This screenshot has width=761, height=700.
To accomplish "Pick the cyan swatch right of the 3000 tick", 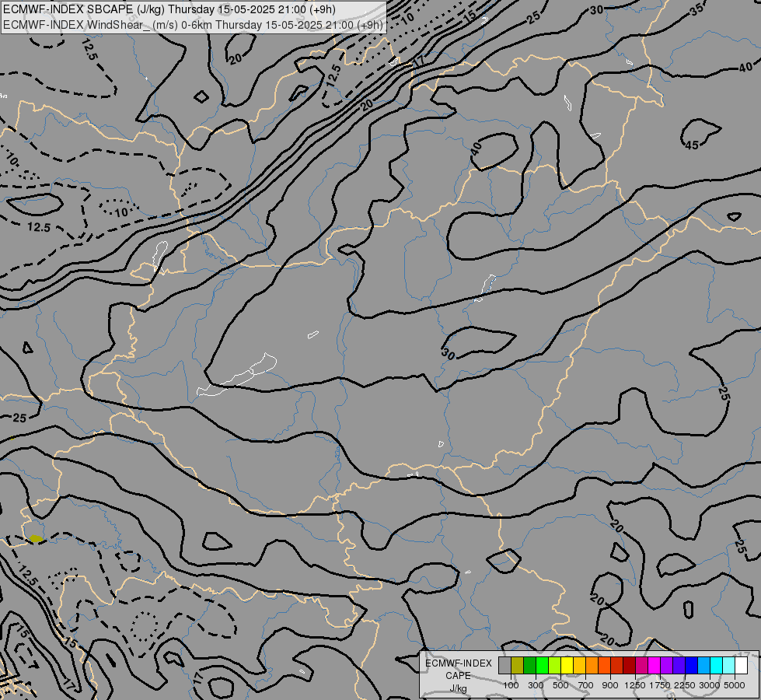I will pyautogui.click(x=717, y=665).
